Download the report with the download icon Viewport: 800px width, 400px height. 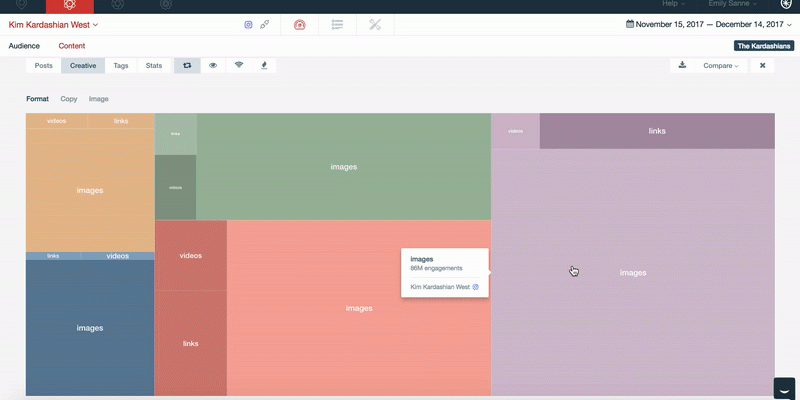tap(682, 65)
